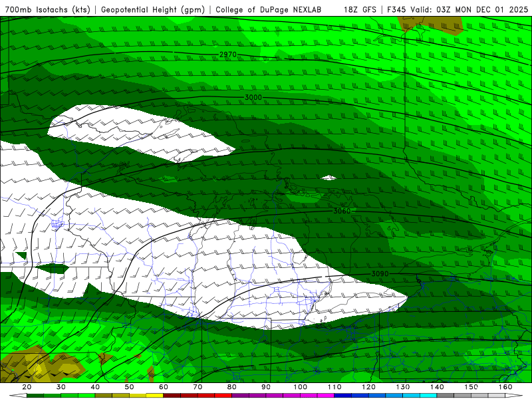532x399 pixels.
Task: Click the 120 value on the color scale
Action: tap(369, 387)
